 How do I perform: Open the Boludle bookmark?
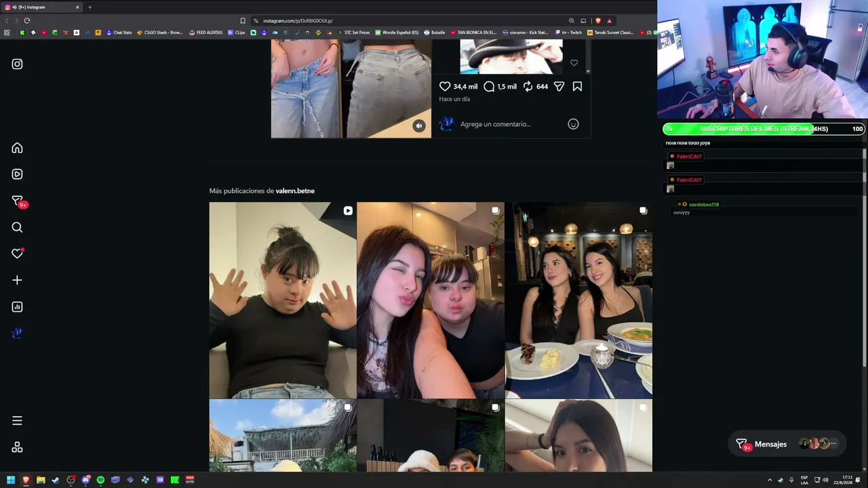[434, 33]
